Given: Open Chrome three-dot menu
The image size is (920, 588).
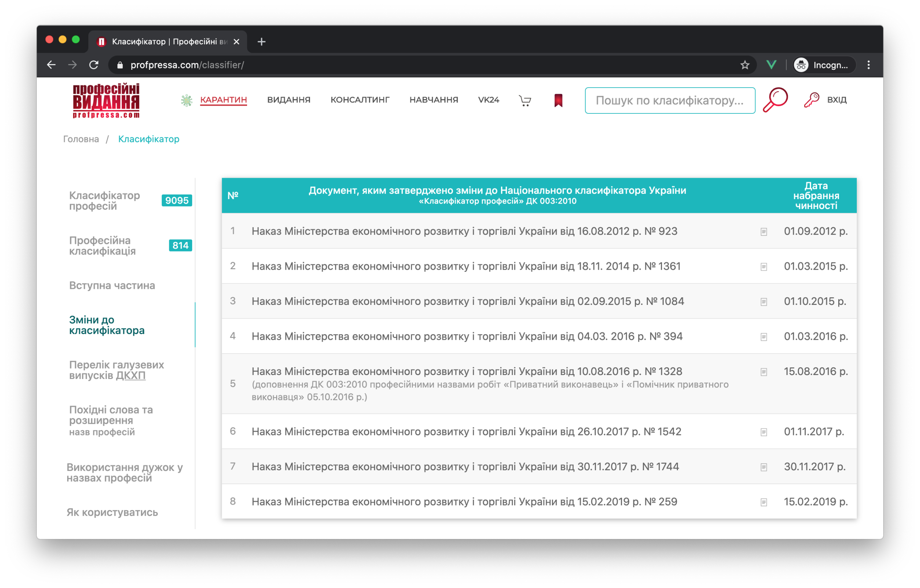Looking at the screenshot, I should [x=868, y=65].
